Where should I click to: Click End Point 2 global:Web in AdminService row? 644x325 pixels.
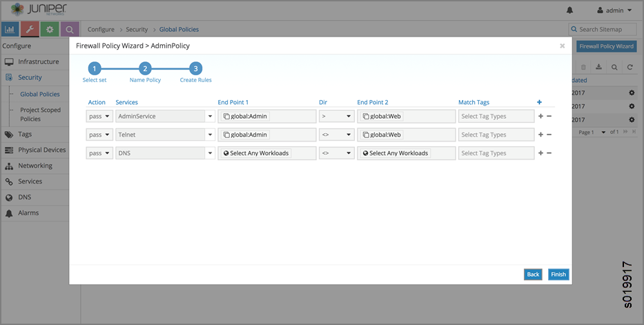coord(382,116)
